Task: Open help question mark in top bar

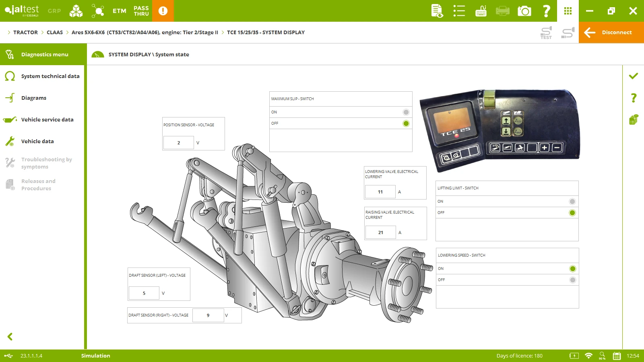Action: click(546, 11)
